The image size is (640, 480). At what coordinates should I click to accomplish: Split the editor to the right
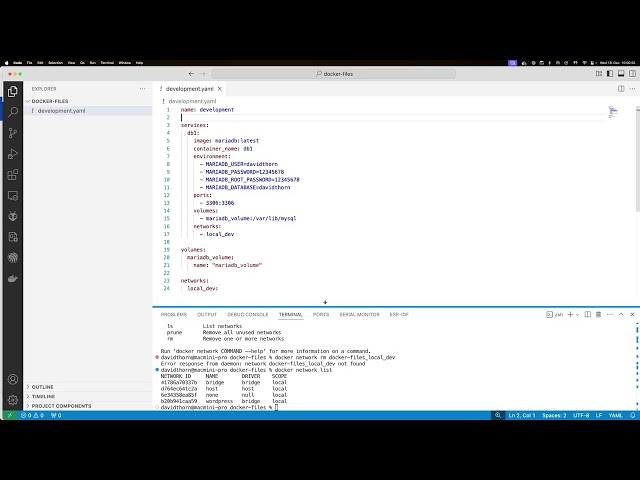click(621, 89)
